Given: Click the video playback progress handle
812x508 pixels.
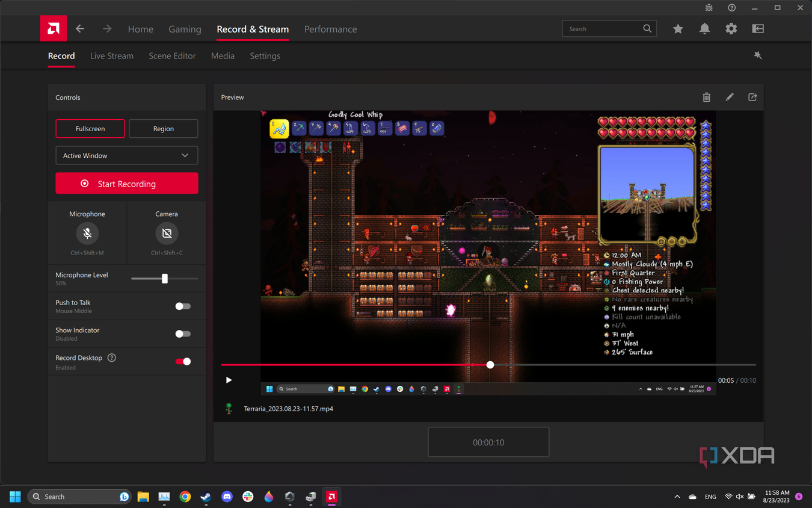Looking at the screenshot, I should 490,365.
